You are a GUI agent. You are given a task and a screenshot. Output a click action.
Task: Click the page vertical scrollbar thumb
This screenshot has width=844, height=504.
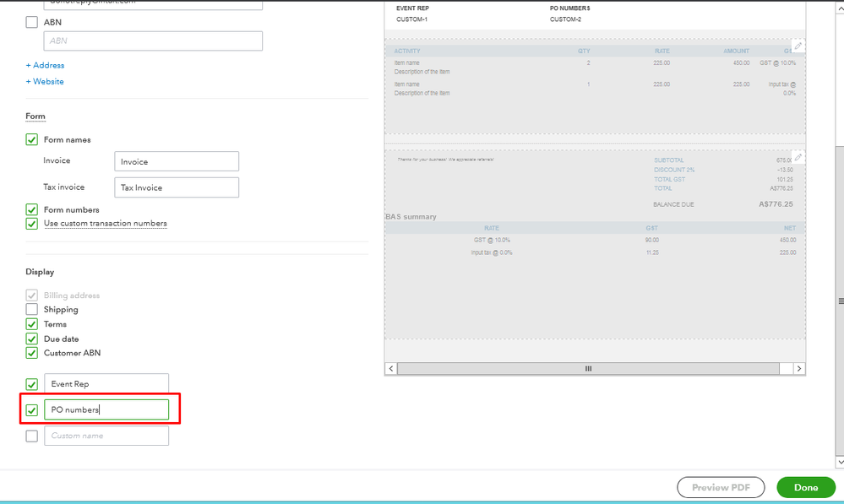pos(841,301)
